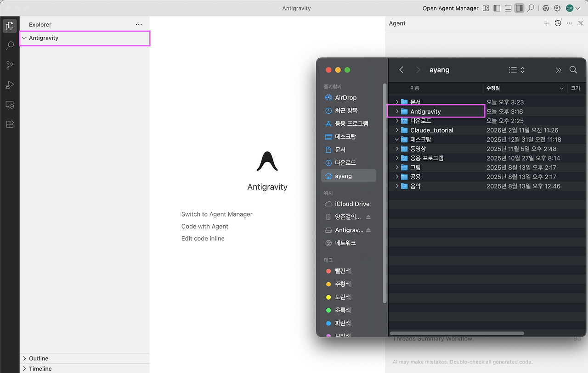Click the Customize Layout icon in the title bar
Viewport: 588px width, 373px height.
point(486,8)
